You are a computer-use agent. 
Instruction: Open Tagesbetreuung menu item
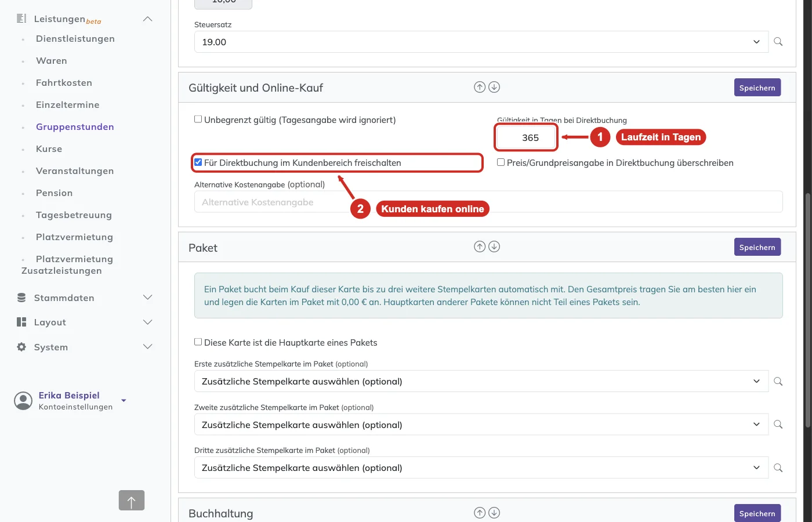[74, 215]
